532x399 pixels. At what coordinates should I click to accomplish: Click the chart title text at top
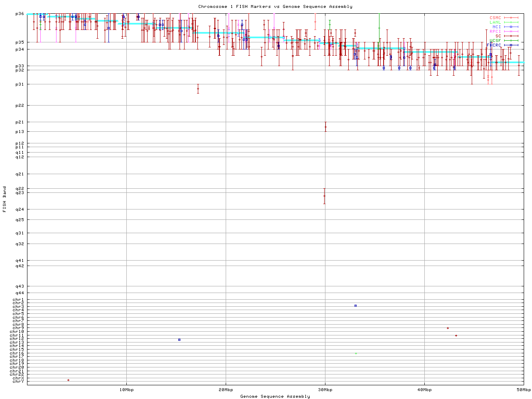click(275, 7)
